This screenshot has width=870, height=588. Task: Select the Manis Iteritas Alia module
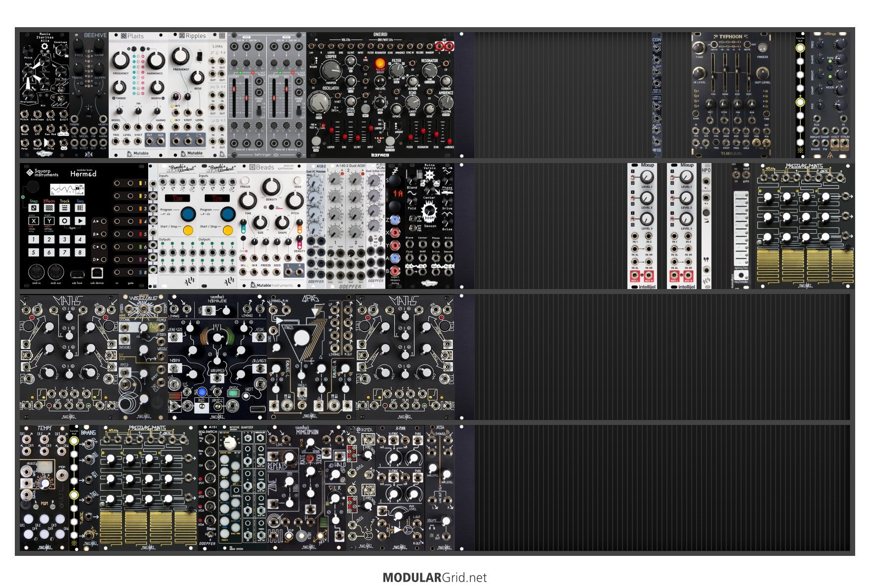44,95
